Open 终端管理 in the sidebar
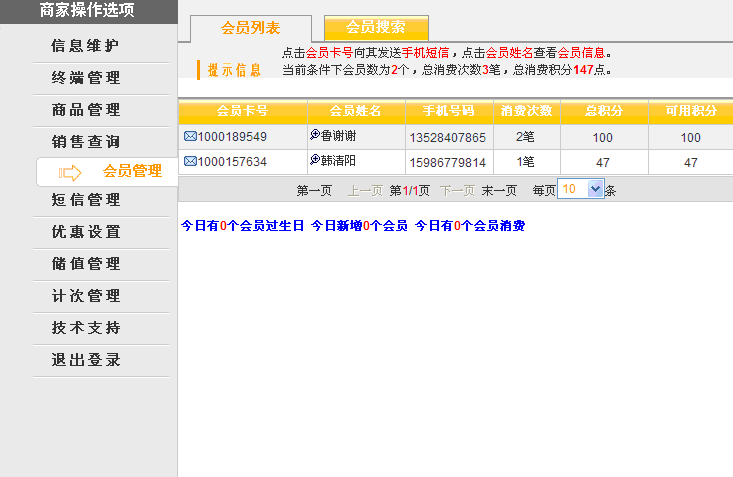This screenshot has height=477, width=733. click(x=86, y=78)
